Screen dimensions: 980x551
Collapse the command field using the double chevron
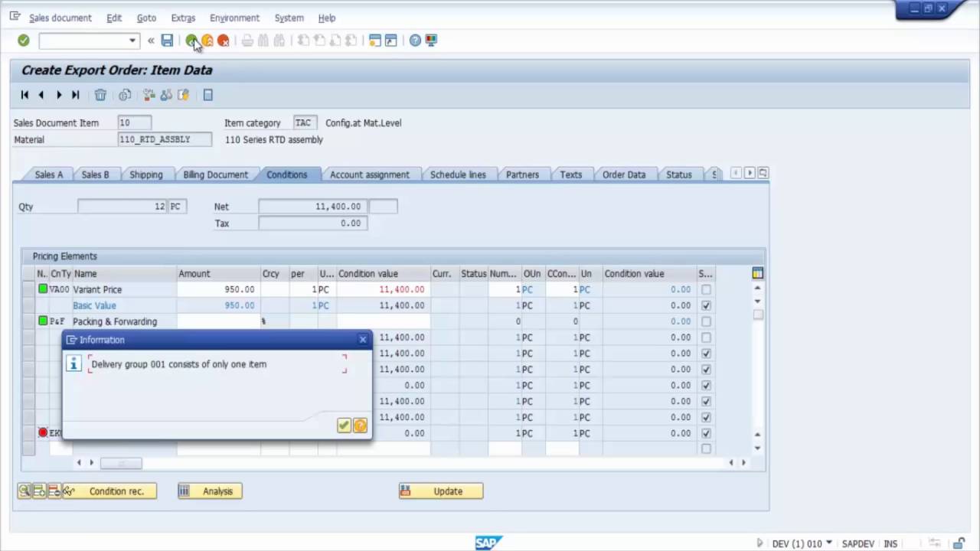pos(151,41)
